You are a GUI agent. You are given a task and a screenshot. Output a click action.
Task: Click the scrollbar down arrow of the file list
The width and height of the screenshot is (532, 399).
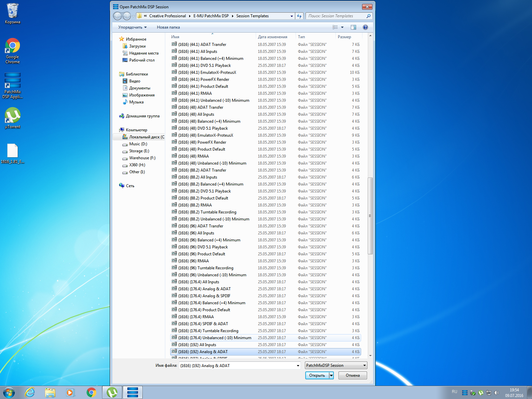370,356
